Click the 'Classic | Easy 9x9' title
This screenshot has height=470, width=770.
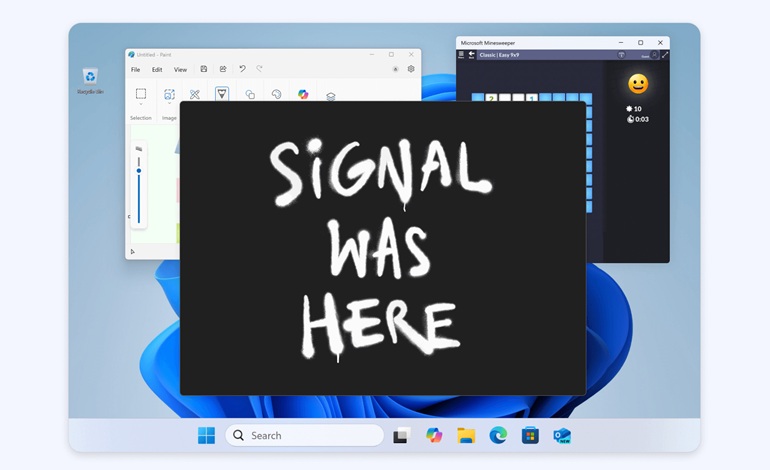(x=499, y=55)
